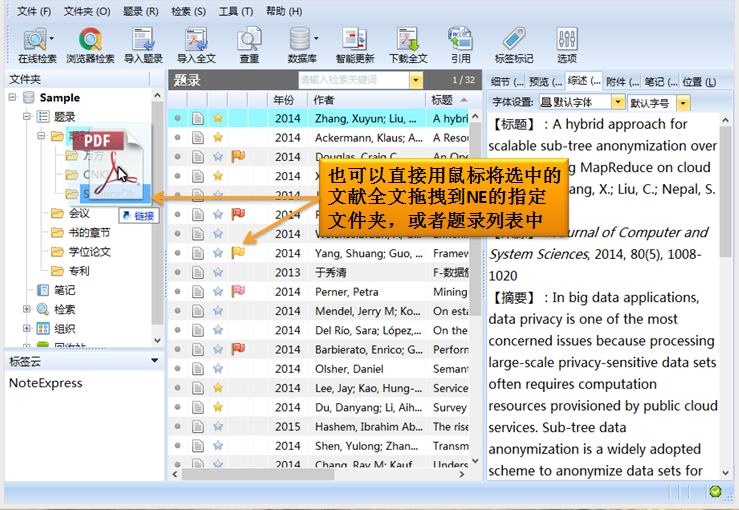Viewport: 739px width, 510px height.
Task: Open the 题录 (R) menu
Action: point(141,11)
